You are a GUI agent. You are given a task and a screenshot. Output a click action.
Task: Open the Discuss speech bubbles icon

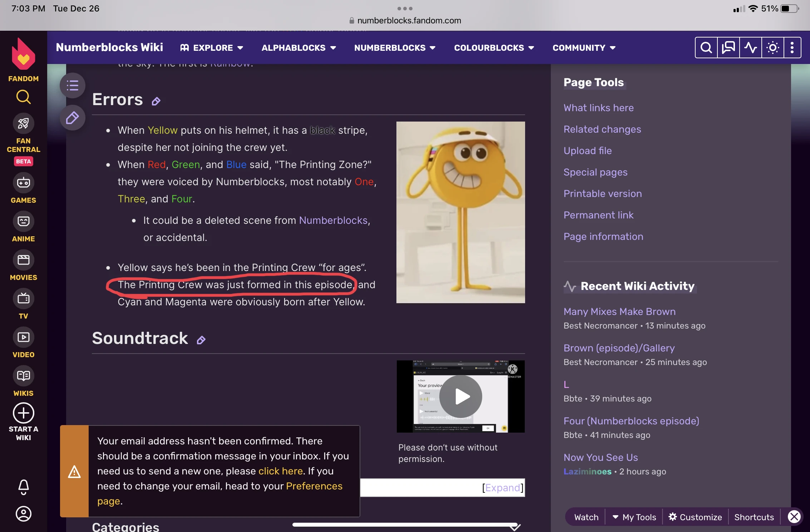tap(728, 48)
